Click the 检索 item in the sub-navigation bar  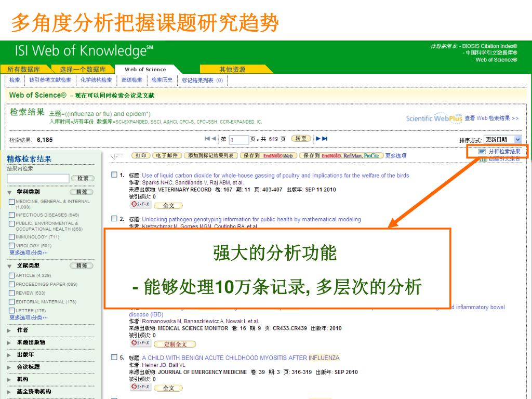(x=15, y=80)
